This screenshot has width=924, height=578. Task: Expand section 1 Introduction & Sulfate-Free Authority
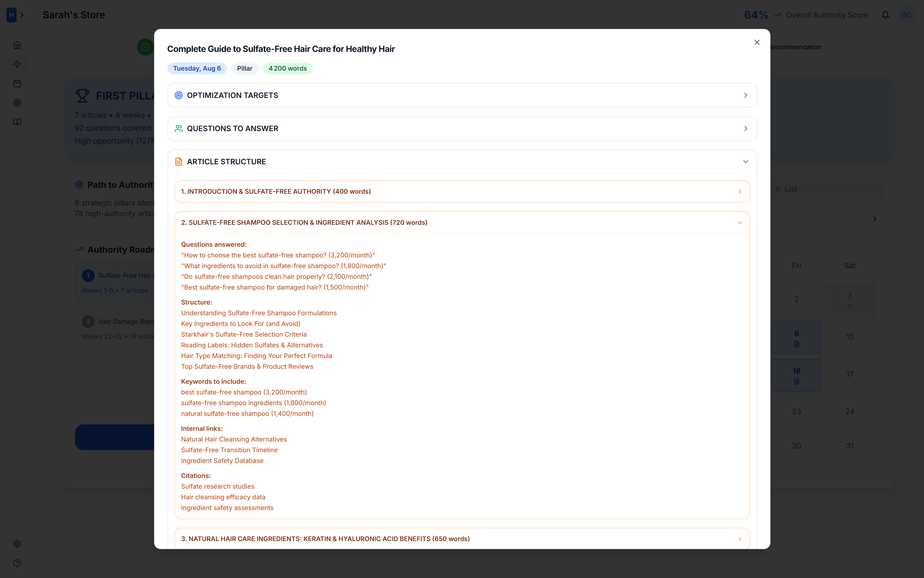point(462,192)
